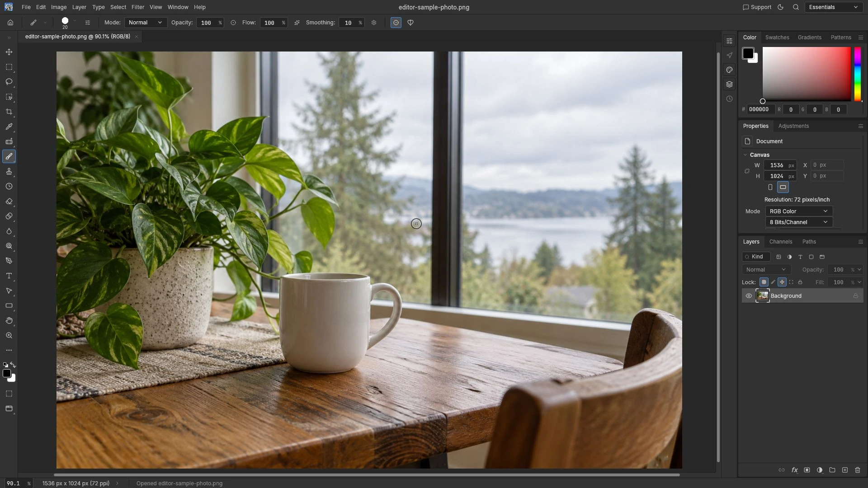The width and height of the screenshot is (868, 488).
Task: Collapse the Canvas section
Action: pyautogui.click(x=745, y=155)
